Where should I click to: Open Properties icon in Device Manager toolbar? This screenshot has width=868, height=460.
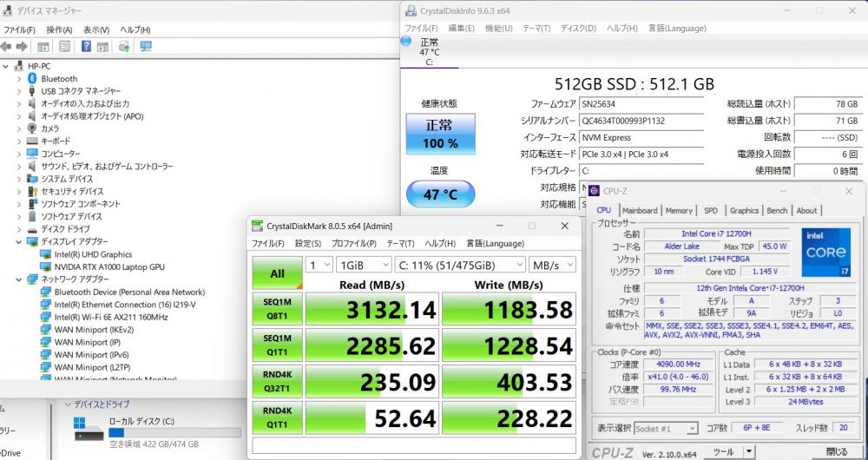click(x=65, y=47)
